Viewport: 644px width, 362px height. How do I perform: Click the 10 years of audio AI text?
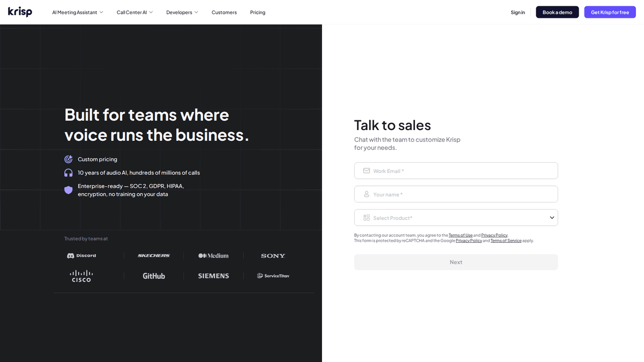click(139, 173)
